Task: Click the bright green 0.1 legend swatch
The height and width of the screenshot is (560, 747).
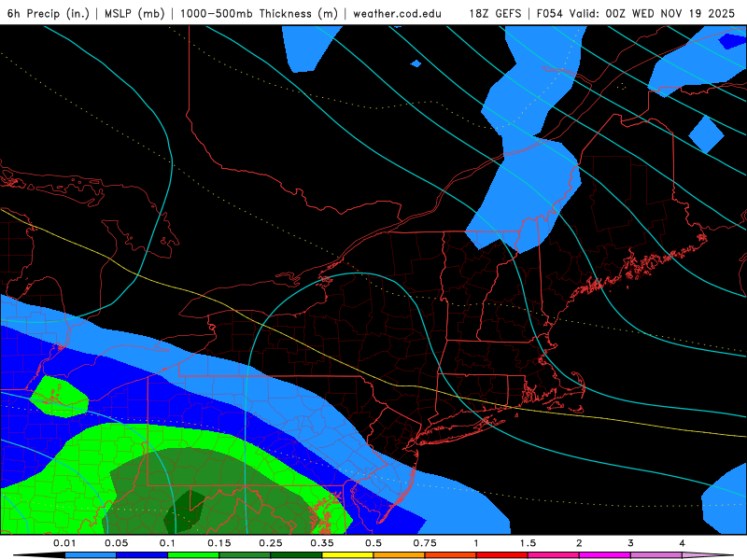Action: [193, 555]
